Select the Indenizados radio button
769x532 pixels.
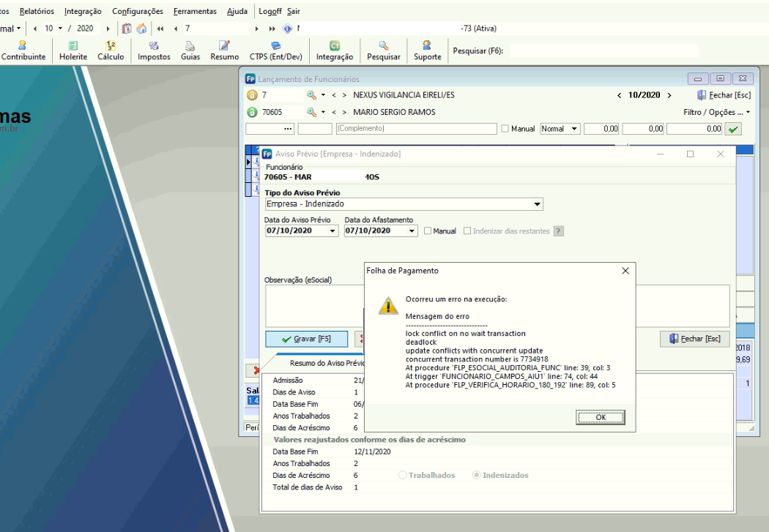[x=477, y=475]
